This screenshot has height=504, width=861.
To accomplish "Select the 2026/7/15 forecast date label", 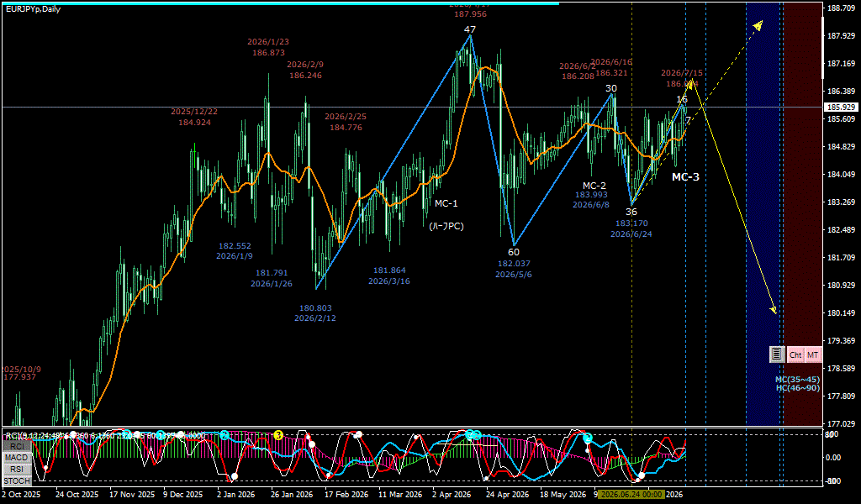I will click(x=682, y=72).
